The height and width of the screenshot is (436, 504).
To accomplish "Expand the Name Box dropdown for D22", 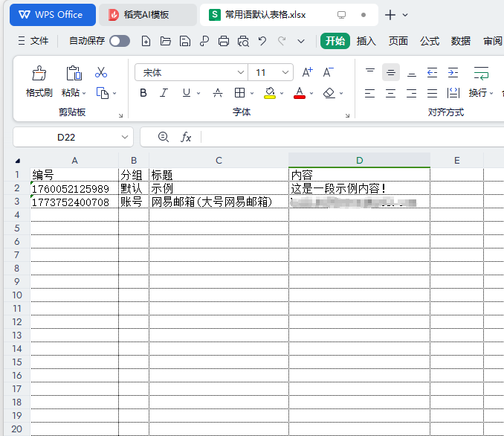I will [125, 137].
